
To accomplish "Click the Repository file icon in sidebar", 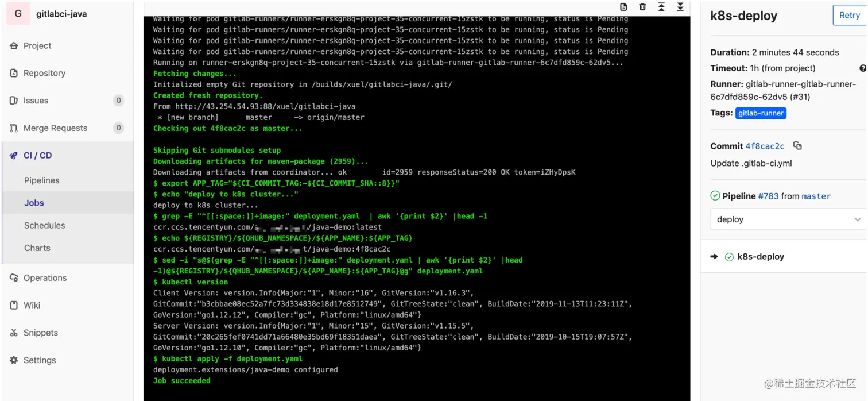I will click(14, 73).
